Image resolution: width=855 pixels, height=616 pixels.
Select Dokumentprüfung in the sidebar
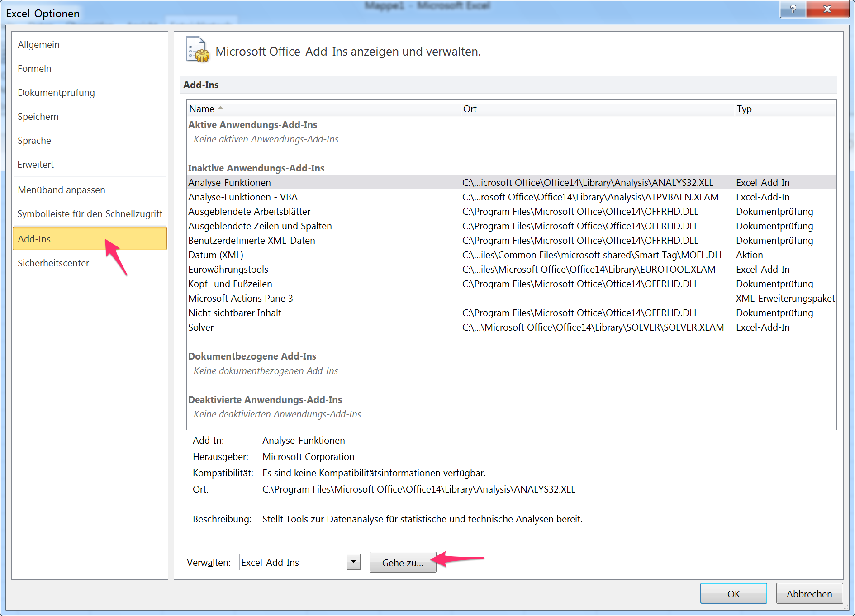pyautogui.click(x=56, y=92)
